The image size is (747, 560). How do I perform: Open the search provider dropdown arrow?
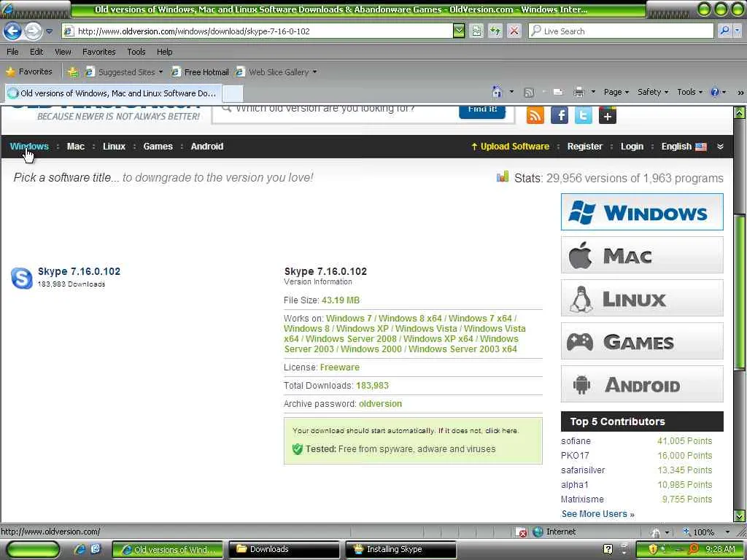tap(737, 31)
